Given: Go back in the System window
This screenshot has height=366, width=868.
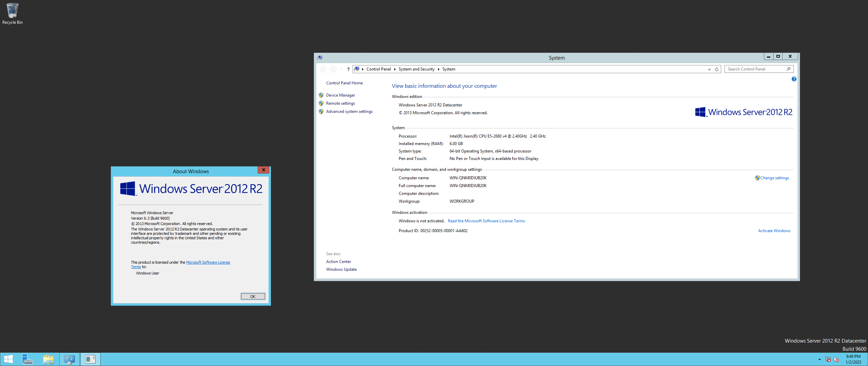Looking at the screenshot, I should [x=323, y=69].
